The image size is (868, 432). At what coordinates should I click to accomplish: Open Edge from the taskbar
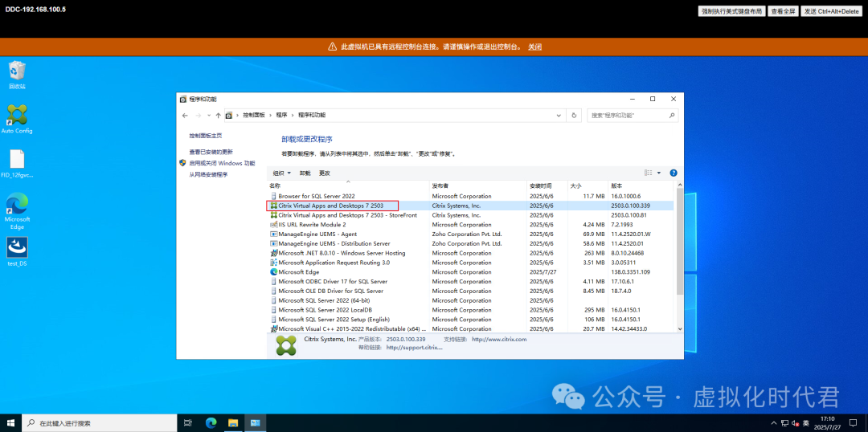point(211,423)
